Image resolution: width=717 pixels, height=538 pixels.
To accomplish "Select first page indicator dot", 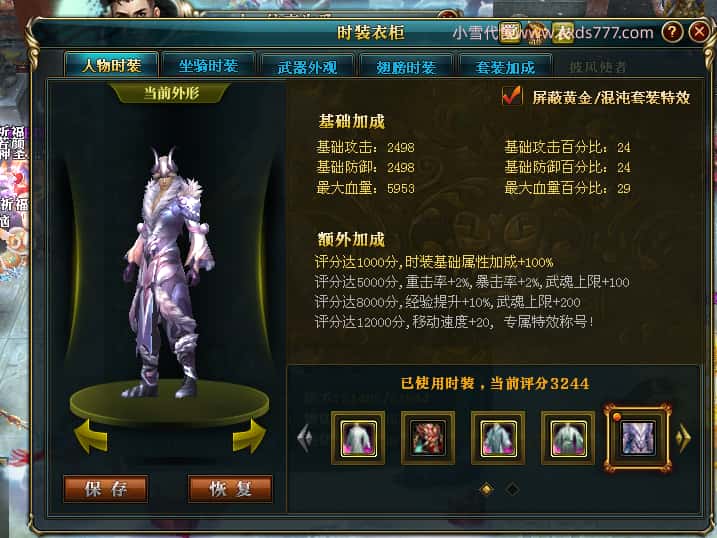I will (x=487, y=490).
